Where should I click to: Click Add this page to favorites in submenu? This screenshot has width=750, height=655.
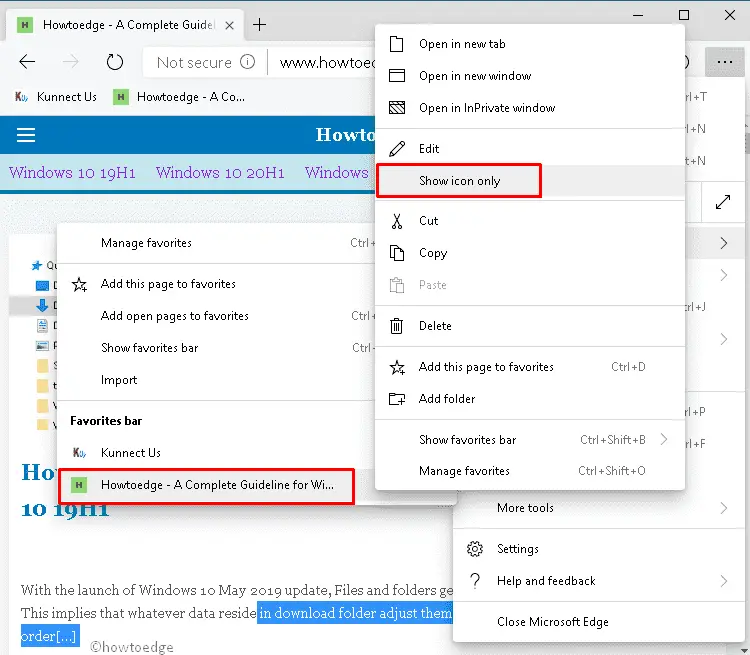tap(216, 284)
